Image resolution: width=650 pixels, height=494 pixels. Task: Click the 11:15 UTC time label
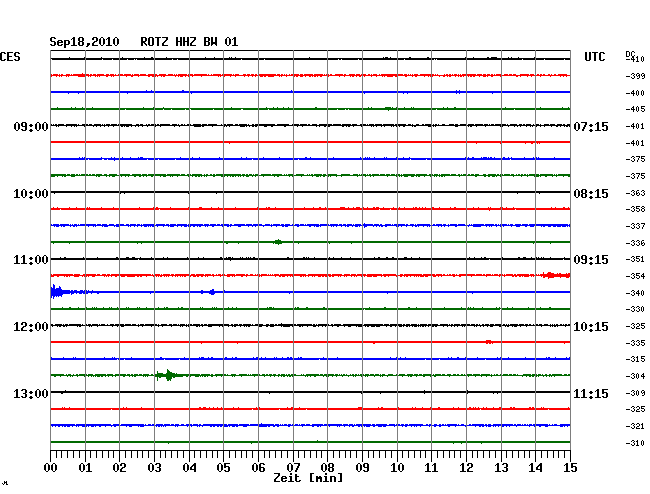[591, 393]
